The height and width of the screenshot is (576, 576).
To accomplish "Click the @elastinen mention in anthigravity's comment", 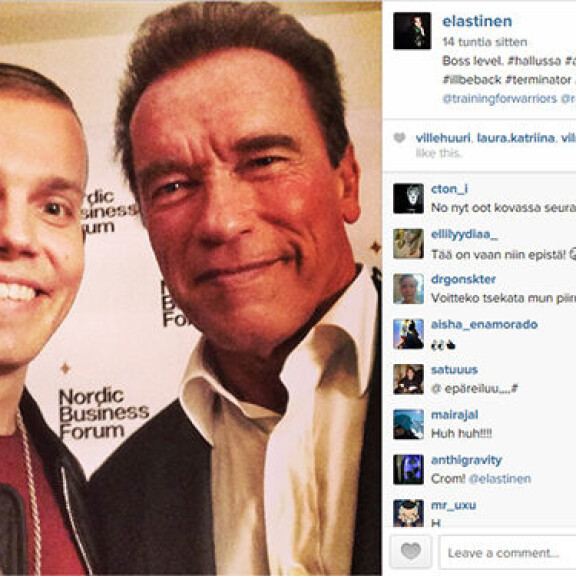I will tap(500, 479).
